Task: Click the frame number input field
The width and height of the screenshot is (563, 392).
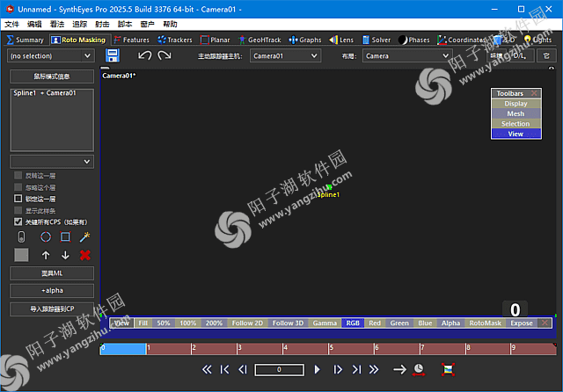Action: pyautogui.click(x=280, y=370)
